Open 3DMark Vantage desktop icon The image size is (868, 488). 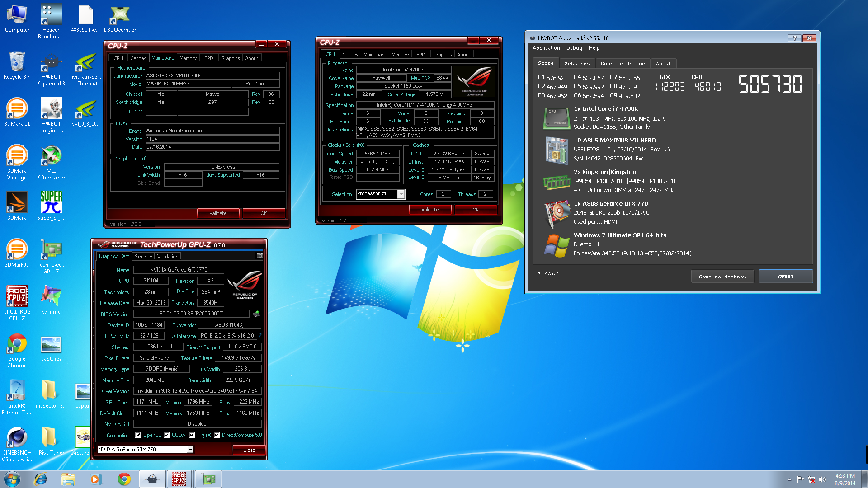[17, 163]
